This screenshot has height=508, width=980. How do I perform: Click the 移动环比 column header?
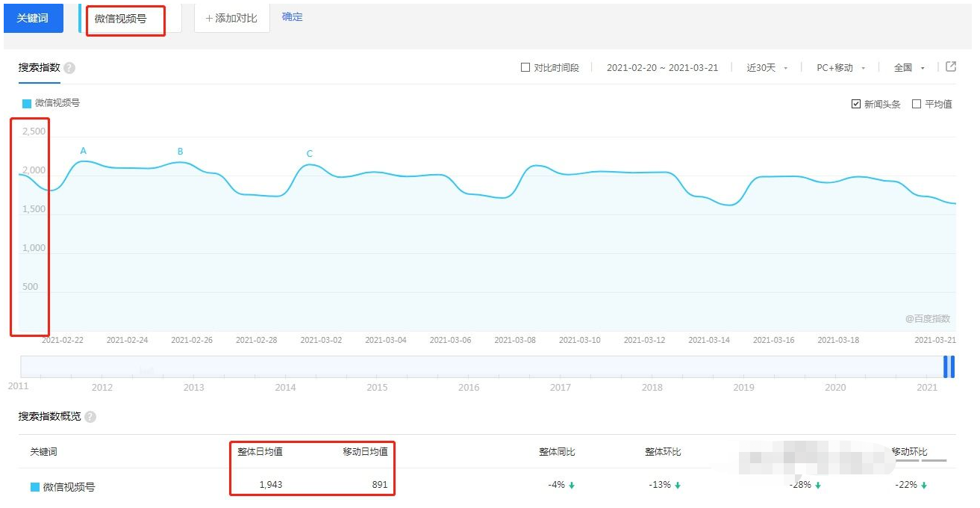pos(910,452)
